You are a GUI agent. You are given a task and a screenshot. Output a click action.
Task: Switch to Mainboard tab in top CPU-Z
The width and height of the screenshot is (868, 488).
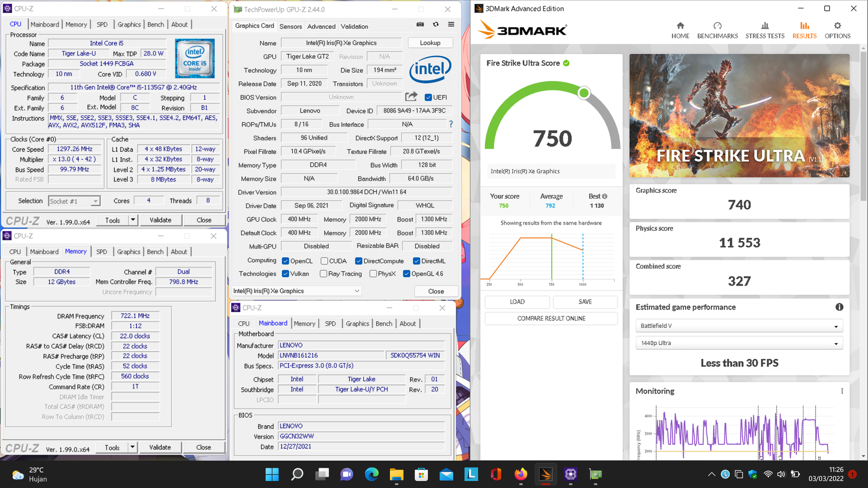pos(44,24)
